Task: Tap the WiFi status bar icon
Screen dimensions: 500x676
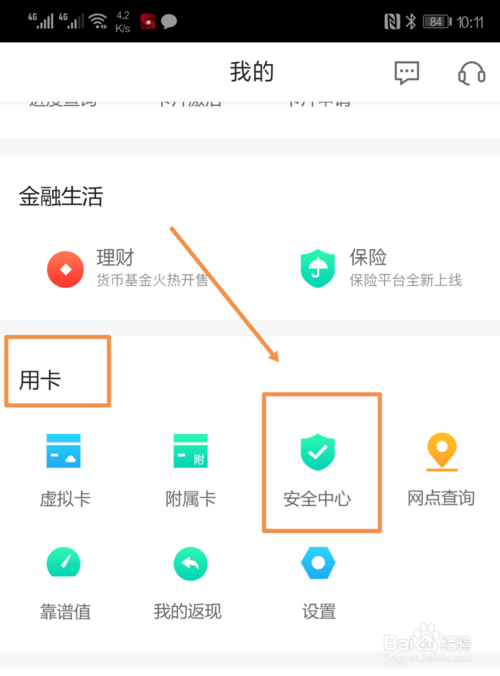Action: (x=98, y=20)
